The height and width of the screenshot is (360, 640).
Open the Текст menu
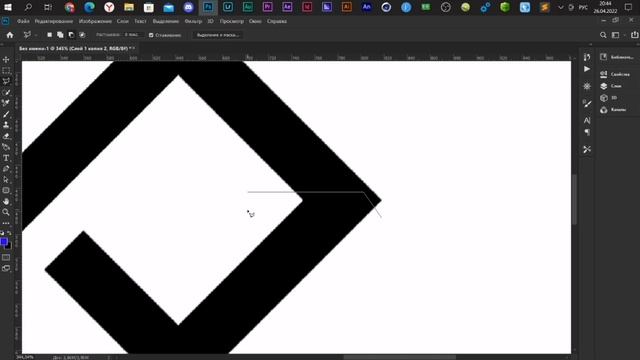click(140, 21)
